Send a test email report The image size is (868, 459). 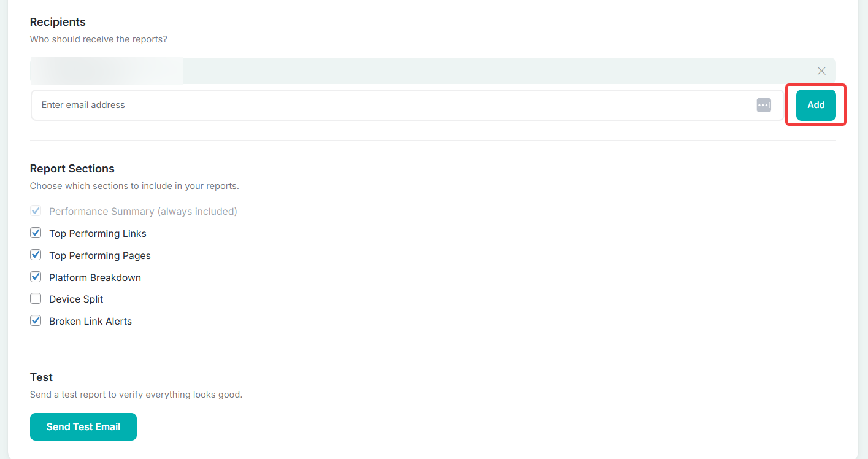[83, 426]
